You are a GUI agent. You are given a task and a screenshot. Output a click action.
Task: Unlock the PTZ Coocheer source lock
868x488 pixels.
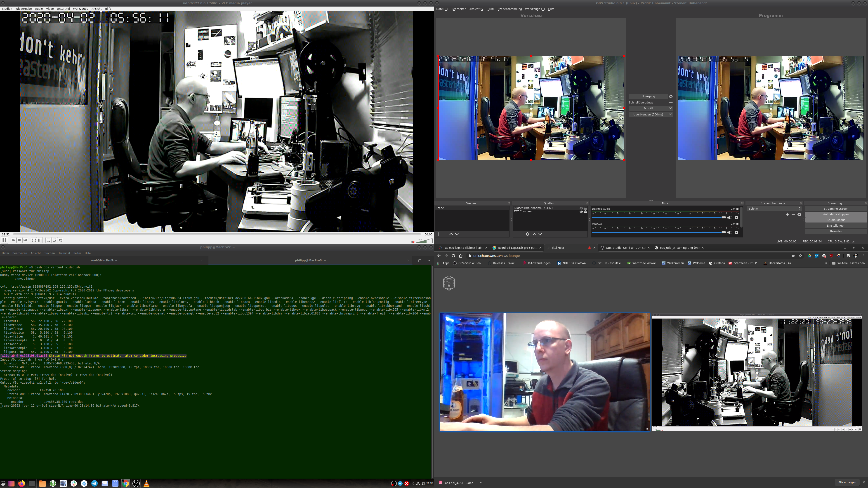click(585, 211)
